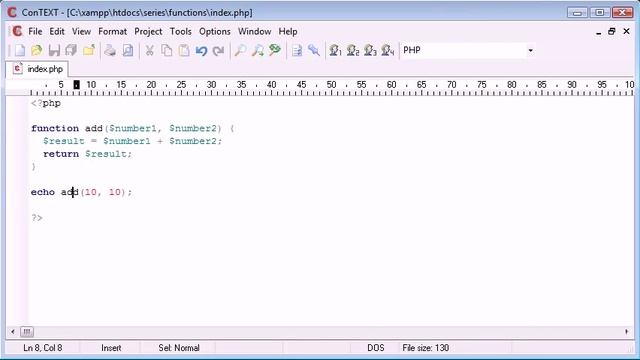
Task: Open the Help menu
Action: (x=288, y=31)
